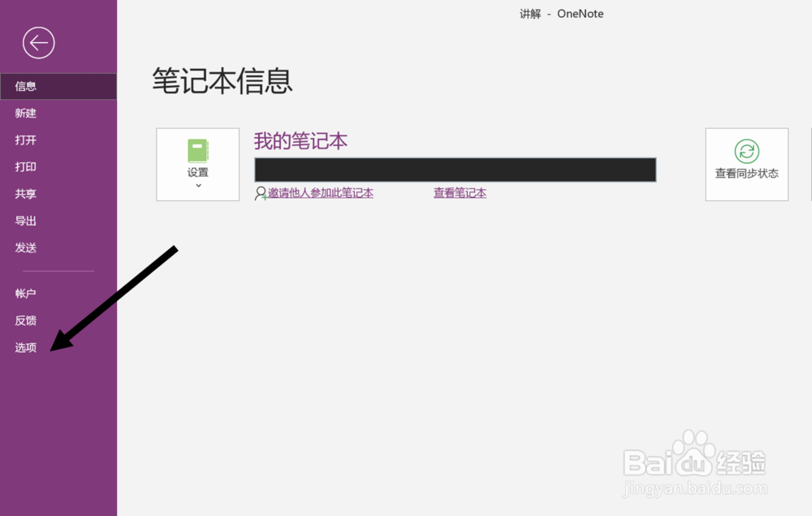Click the back arrow circle icon

click(x=39, y=42)
